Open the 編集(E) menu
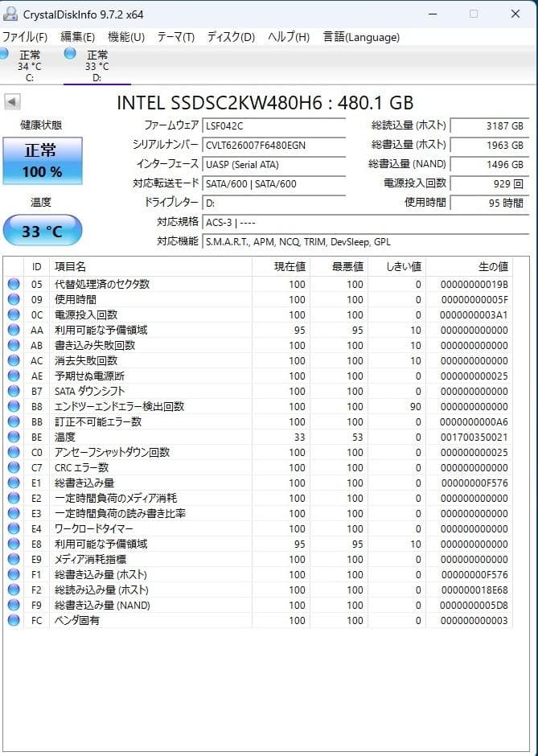The width and height of the screenshot is (538, 756). tap(78, 37)
